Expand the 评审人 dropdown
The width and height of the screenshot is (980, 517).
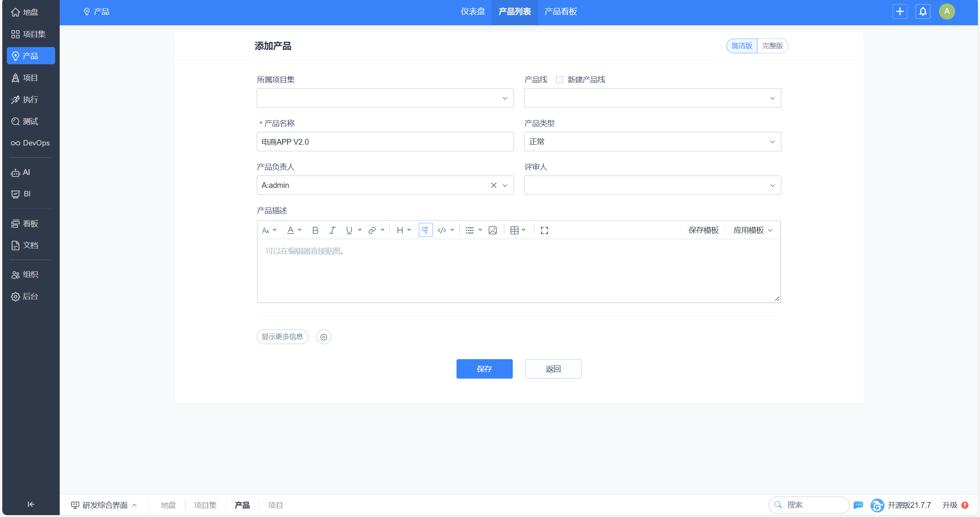point(652,186)
